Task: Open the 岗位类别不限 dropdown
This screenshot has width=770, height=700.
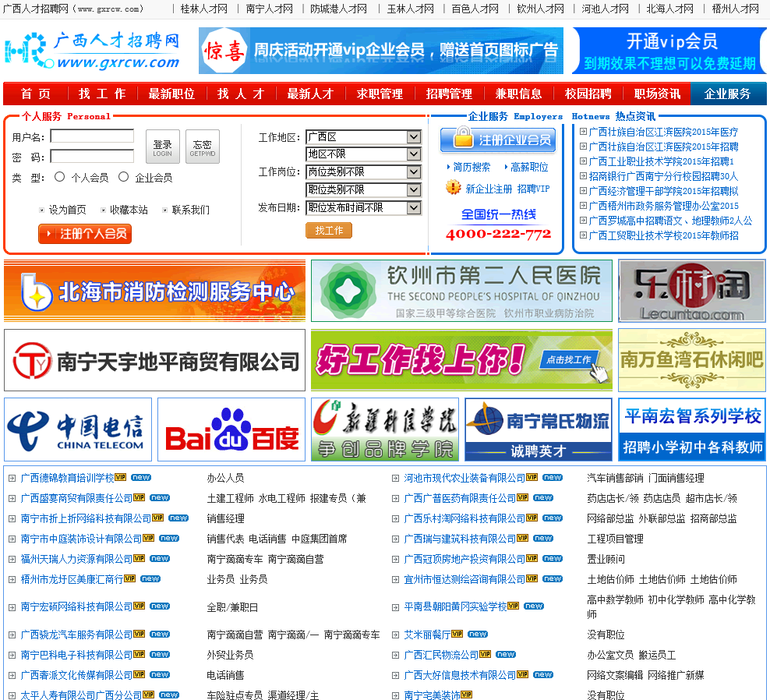Action: point(363,172)
